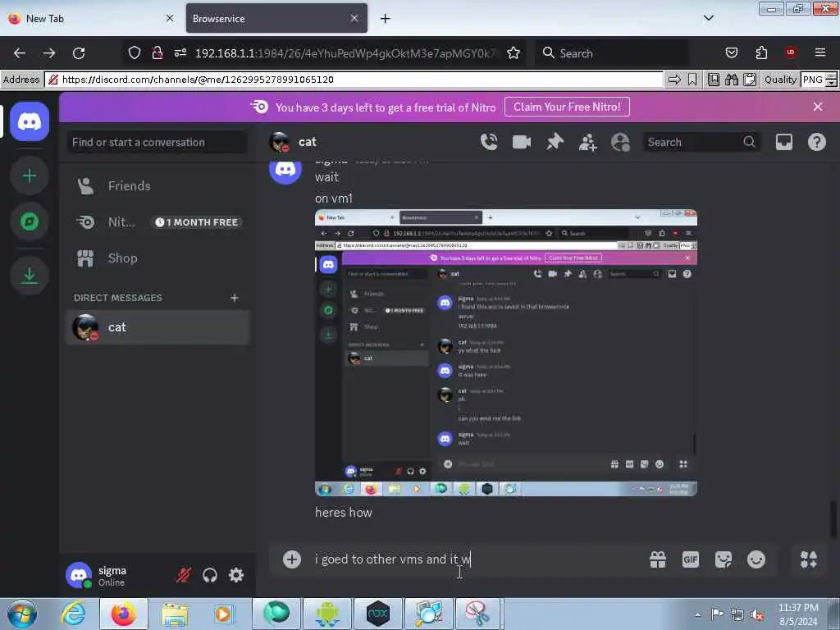Open the Friends page
Screen dimensions: 840x630
click(x=157, y=186)
